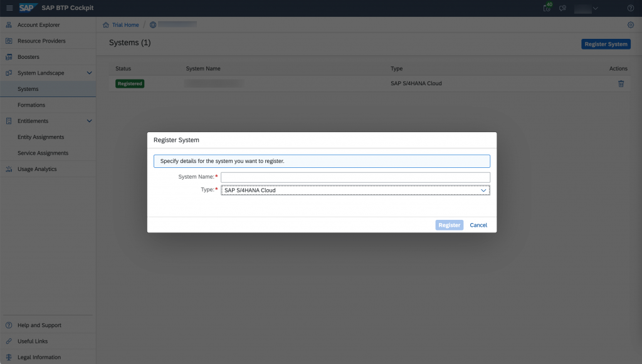Collapse the System Landscape section

click(x=89, y=73)
